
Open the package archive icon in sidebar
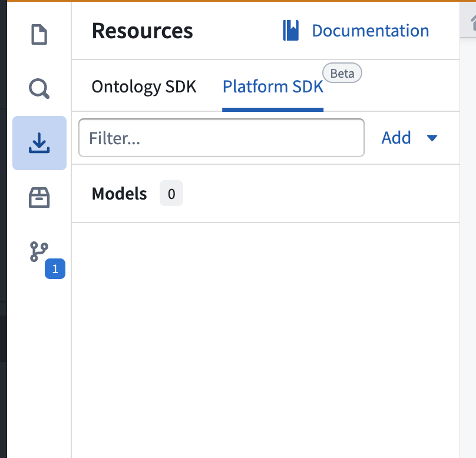click(x=39, y=198)
